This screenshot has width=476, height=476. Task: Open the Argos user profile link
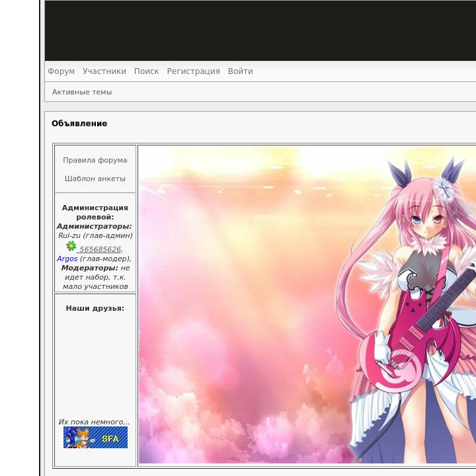click(x=67, y=258)
